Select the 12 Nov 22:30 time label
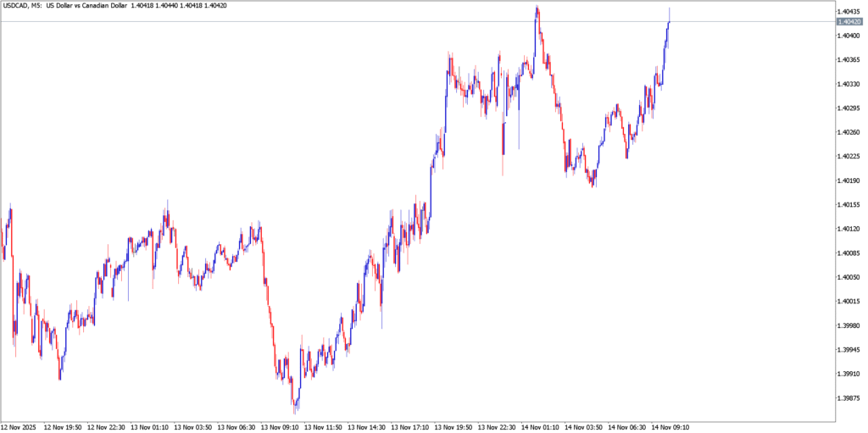The height and width of the screenshot is (433, 868). (x=108, y=427)
